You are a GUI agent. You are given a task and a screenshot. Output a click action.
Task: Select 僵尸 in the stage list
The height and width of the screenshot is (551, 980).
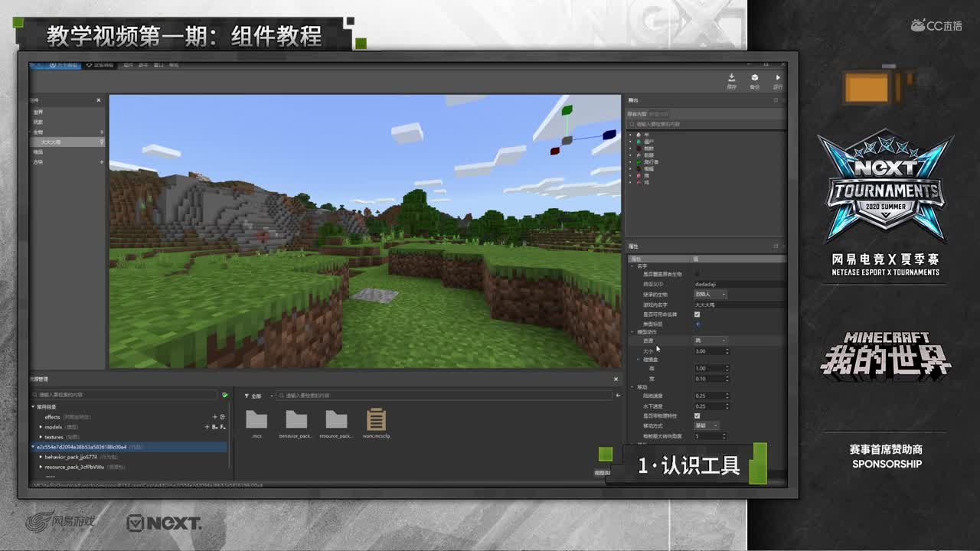click(648, 142)
